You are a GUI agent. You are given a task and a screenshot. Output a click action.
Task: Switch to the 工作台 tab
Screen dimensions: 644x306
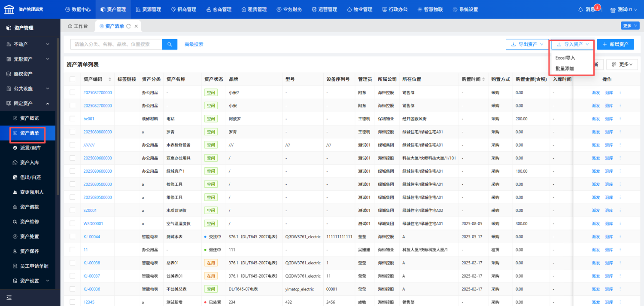point(78,26)
